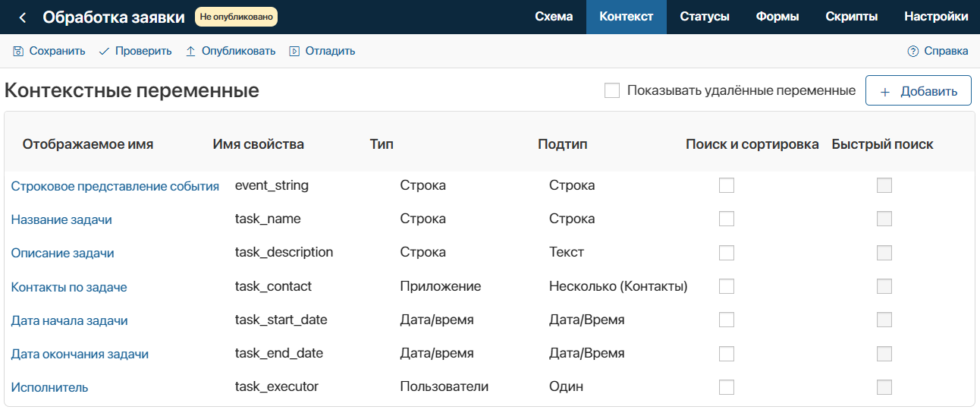The height and width of the screenshot is (413, 980).
Task: Toggle Быстрый поиск for task_name
Action: tap(884, 219)
